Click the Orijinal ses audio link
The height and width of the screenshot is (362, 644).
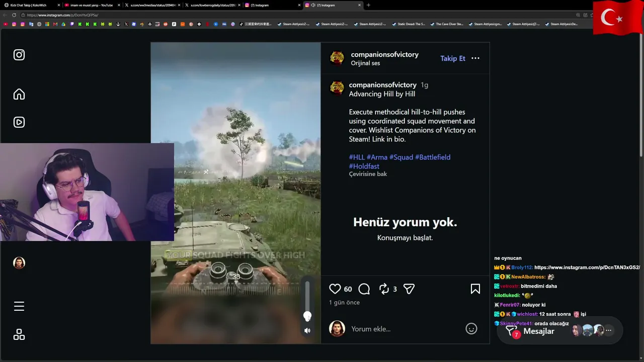click(365, 63)
